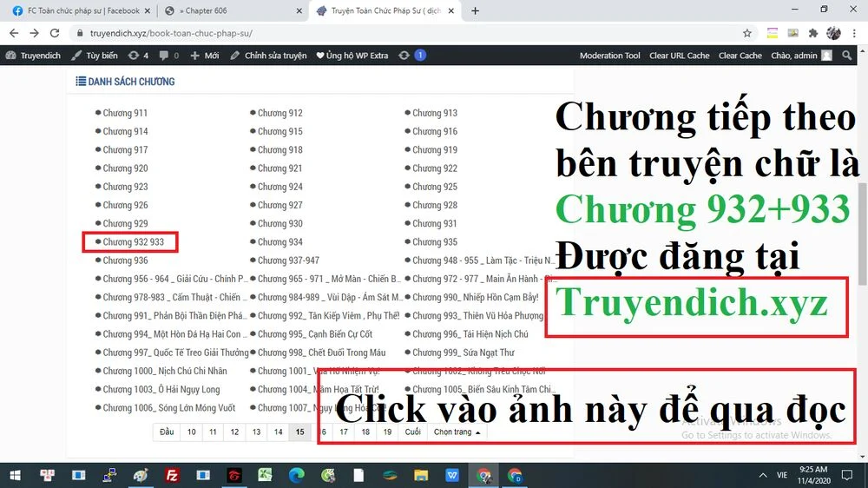
Task: Show hidden system tray icons chevron
Action: tap(763, 475)
